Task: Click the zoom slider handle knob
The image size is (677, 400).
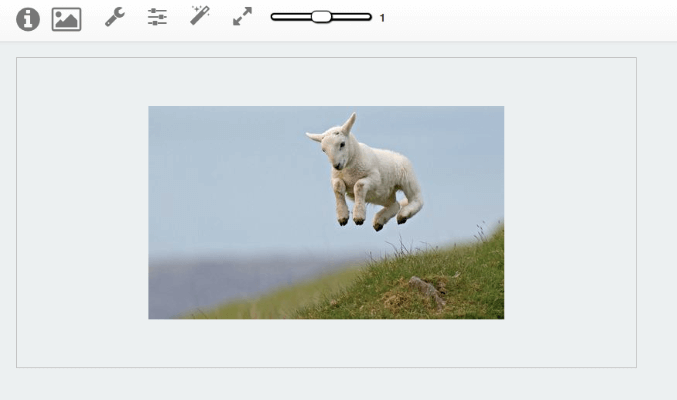Action: tap(321, 17)
